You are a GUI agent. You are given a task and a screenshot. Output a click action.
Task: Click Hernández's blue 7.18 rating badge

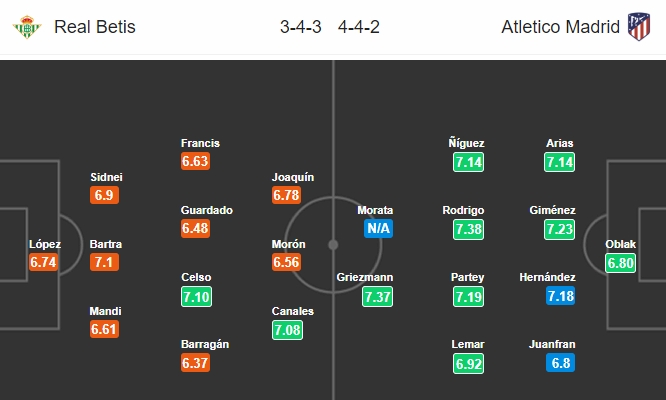coord(560,297)
